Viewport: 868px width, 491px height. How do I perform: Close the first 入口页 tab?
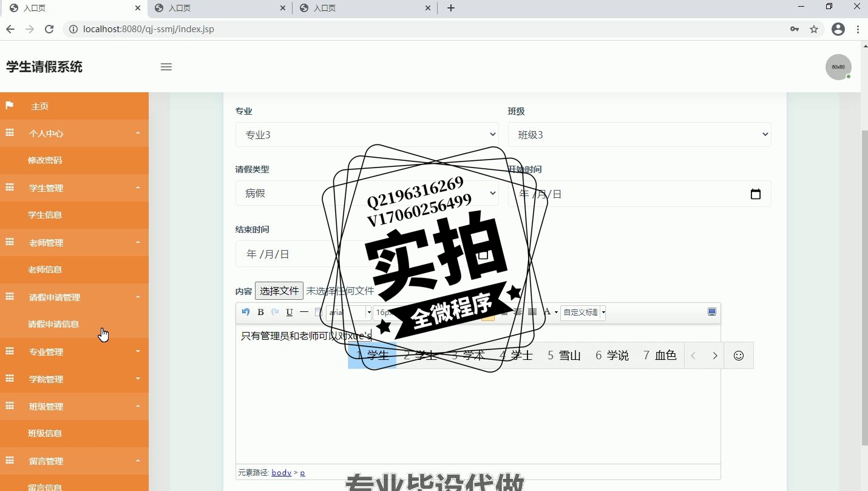tap(138, 8)
